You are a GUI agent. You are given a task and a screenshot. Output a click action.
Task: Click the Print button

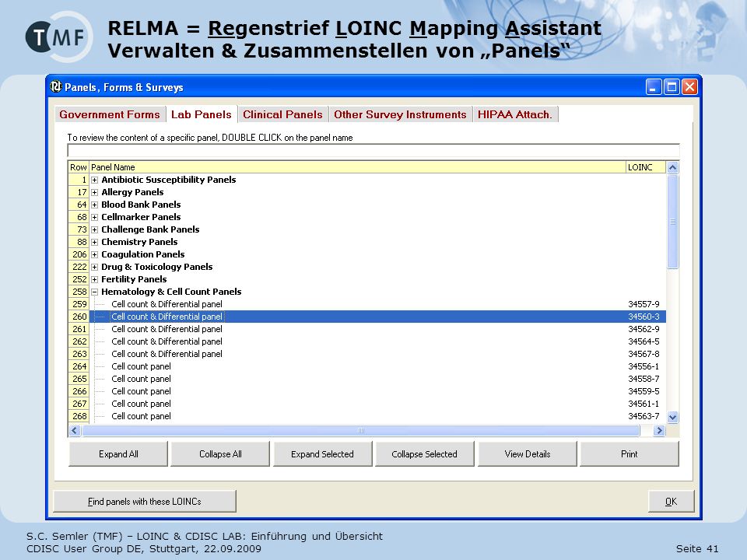coord(629,453)
